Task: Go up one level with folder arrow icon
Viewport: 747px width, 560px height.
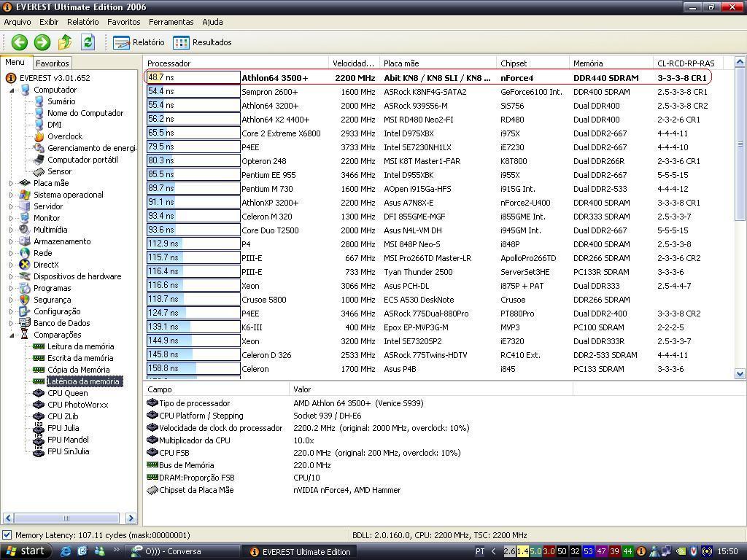Action: coord(65,42)
